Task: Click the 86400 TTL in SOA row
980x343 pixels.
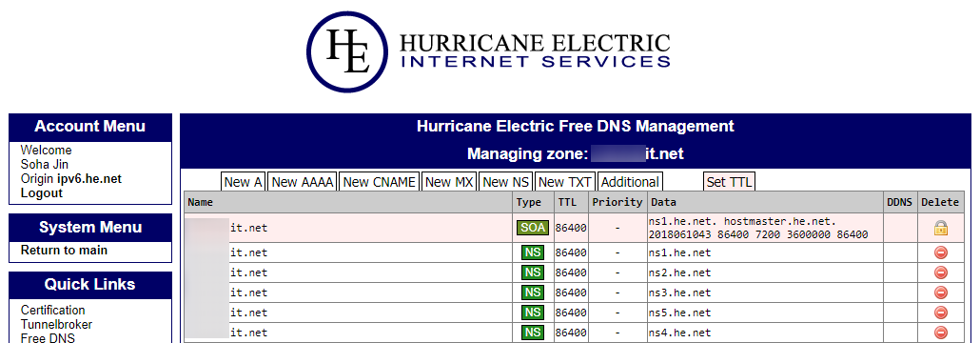Action: (571, 228)
